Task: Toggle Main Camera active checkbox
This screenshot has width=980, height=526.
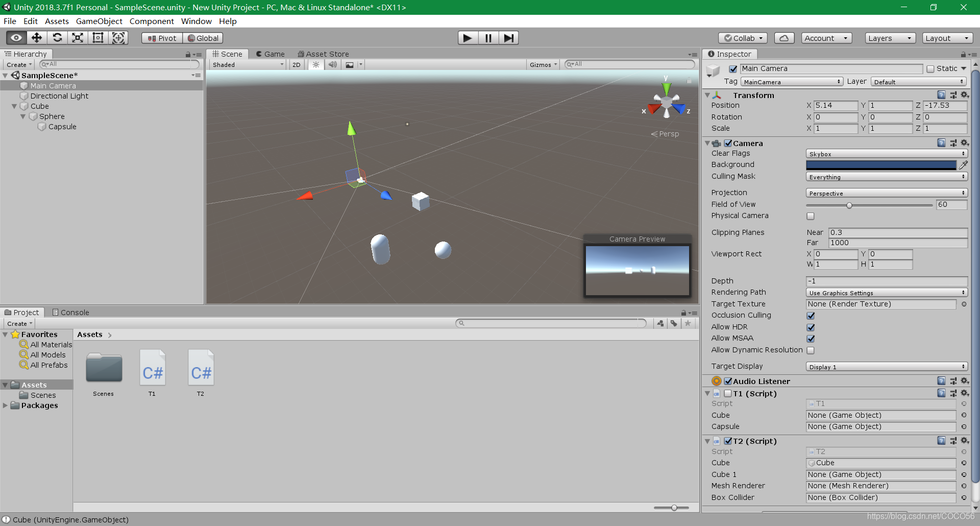Action: [x=733, y=69]
